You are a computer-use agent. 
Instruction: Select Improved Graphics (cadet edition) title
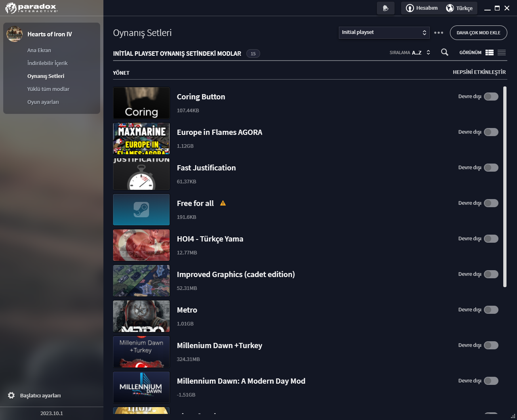236,274
